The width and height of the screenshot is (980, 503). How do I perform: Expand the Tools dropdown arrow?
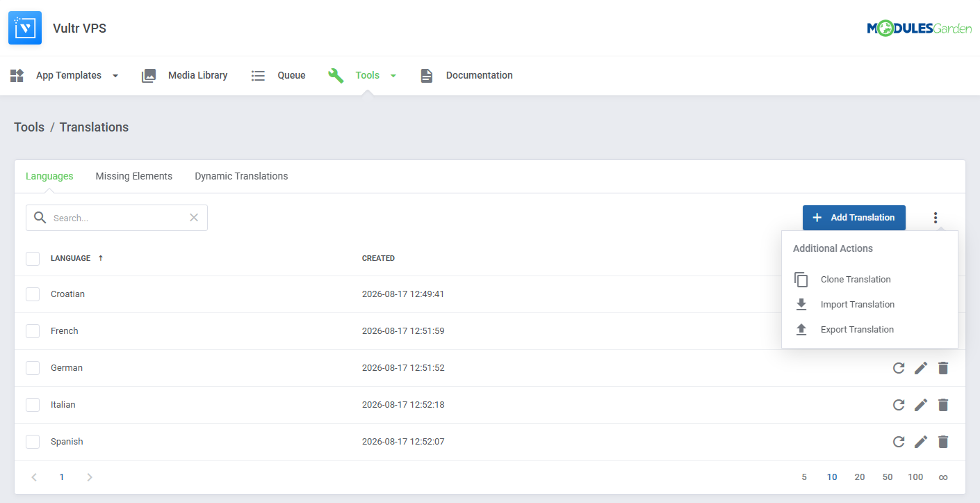tap(393, 76)
